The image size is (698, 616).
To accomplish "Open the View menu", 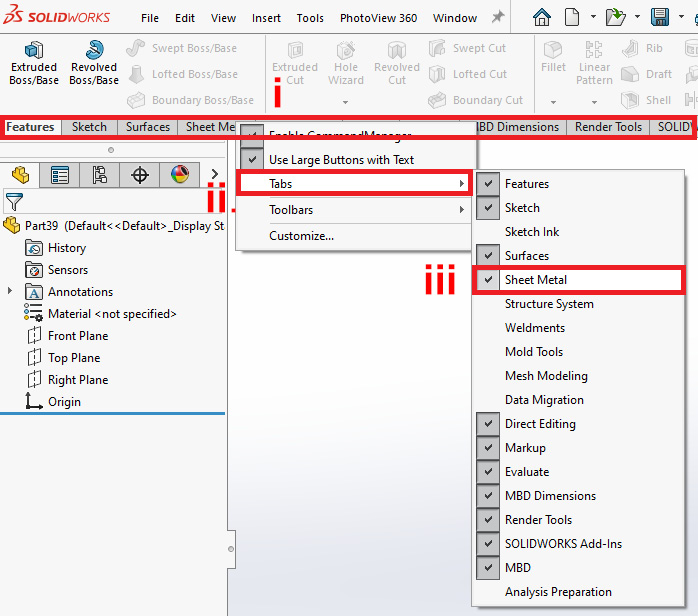I will pos(223,18).
